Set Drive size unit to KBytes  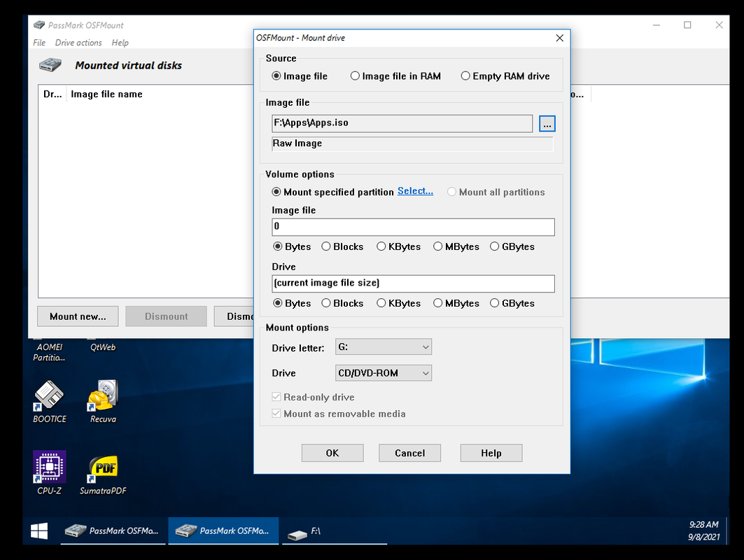398,303
